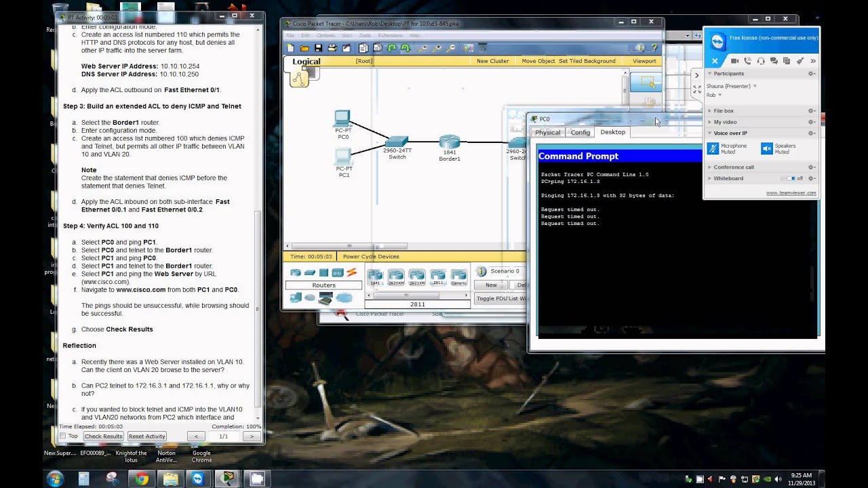
Task: Expand TeamViewer toolbar double-chevron menu
Action: [812, 61]
